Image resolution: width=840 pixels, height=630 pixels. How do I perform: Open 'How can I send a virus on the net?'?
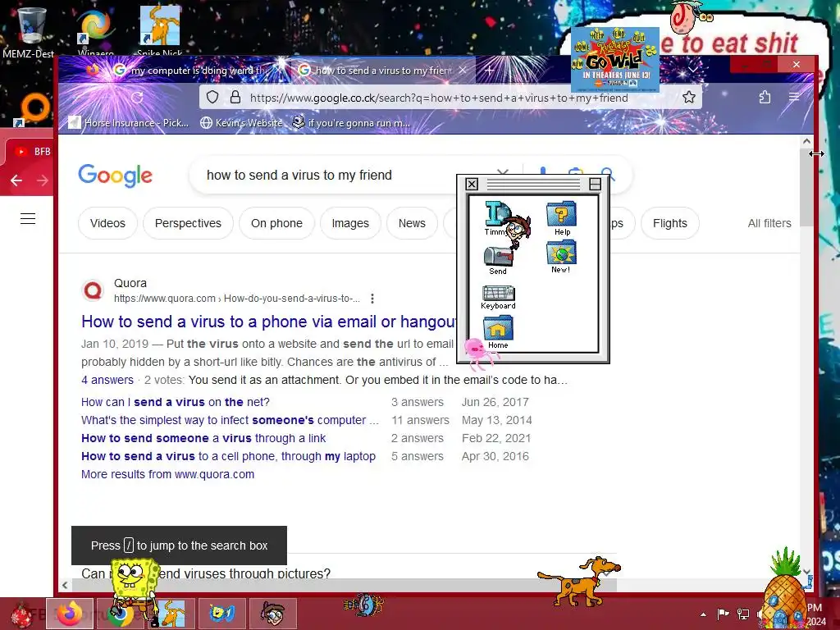(176, 402)
